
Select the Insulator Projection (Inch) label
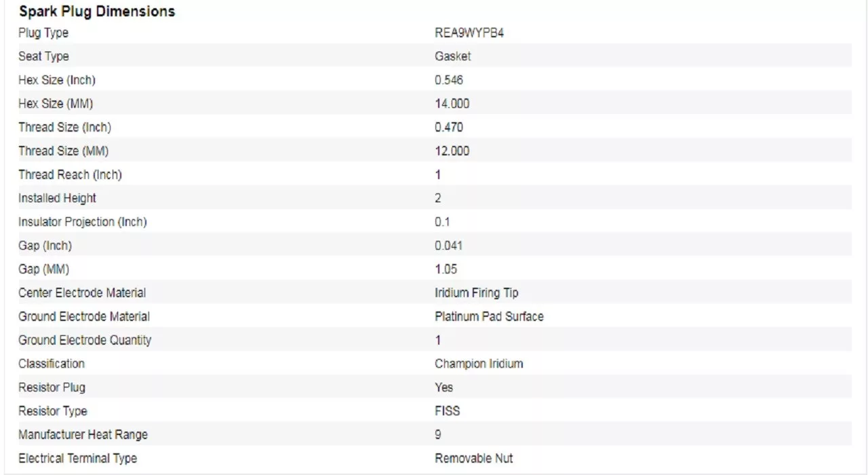click(x=83, y=222)
